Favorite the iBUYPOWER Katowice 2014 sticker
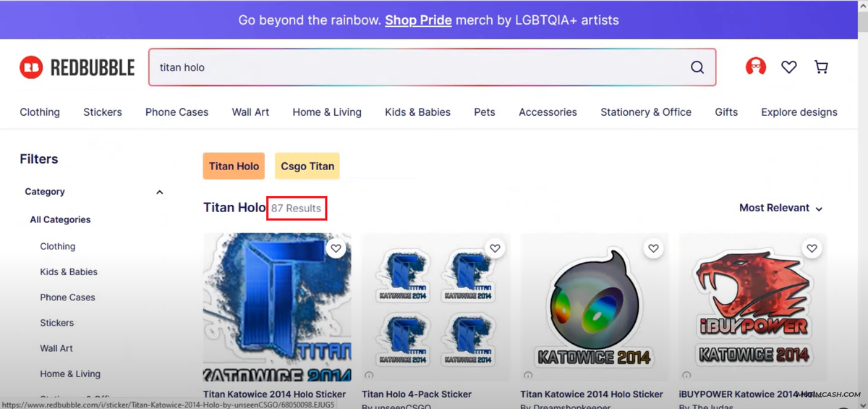Image resolution: width=868 pixels, height=409 pixels. pyautogui.click(x=812, y=248)
